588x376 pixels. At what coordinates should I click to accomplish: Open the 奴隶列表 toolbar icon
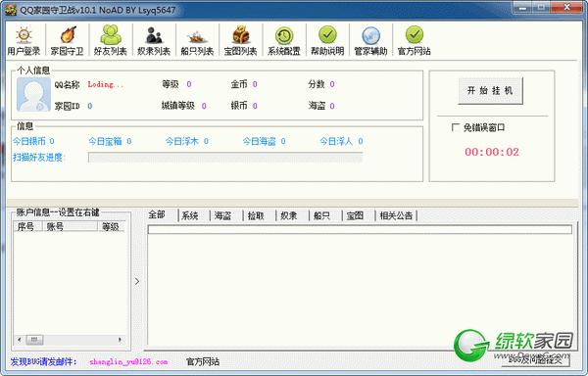(x=154, y=40)
